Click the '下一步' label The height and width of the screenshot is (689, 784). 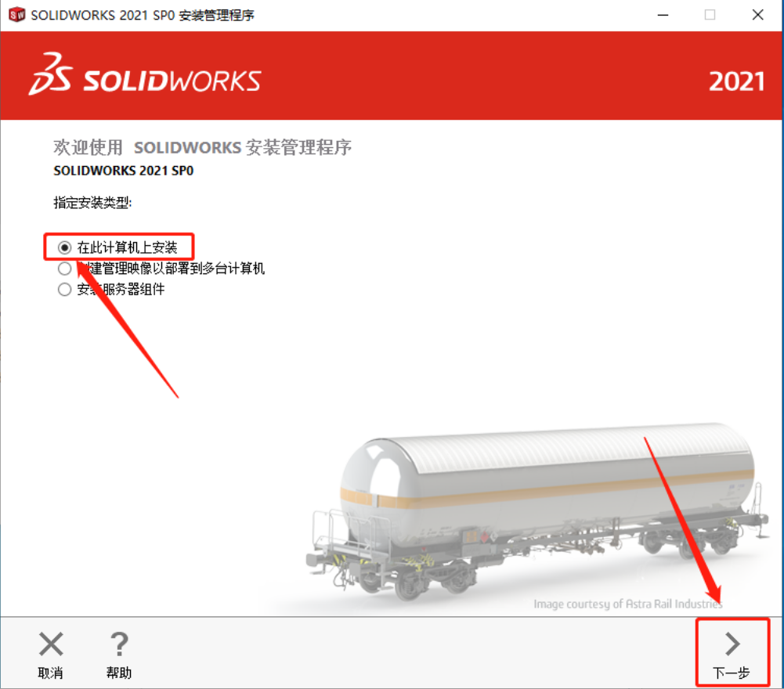pos(732,673)
